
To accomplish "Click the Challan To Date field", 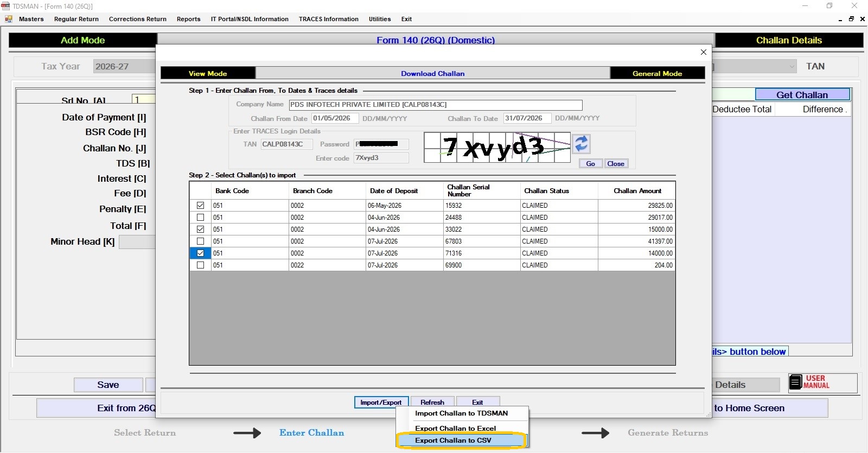I will click(x=527, y=118).
